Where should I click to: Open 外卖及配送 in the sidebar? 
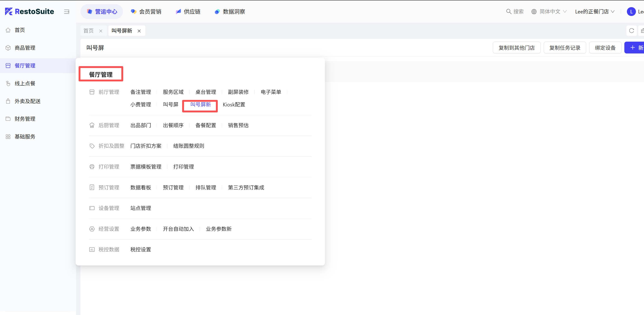click(28, 101)
